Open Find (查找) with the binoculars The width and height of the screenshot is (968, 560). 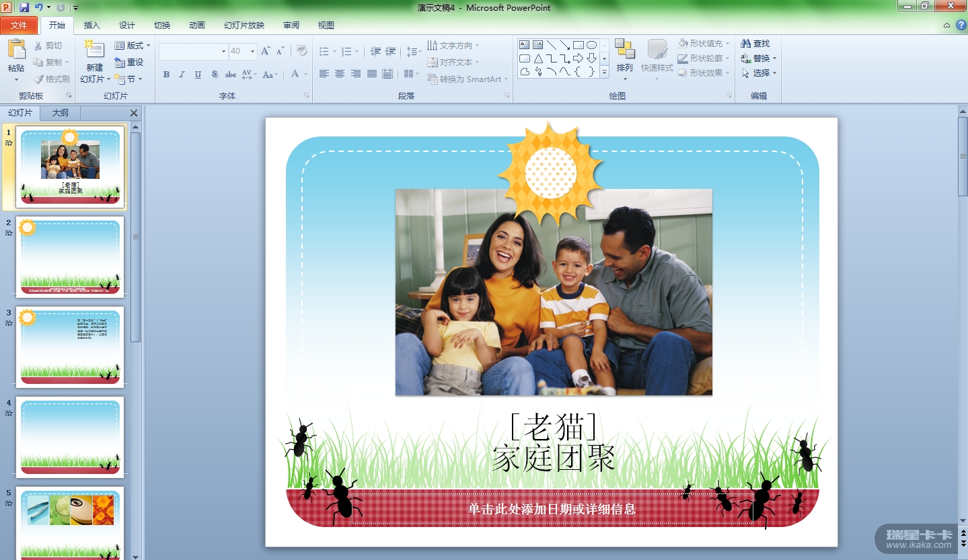click(755, 44)
